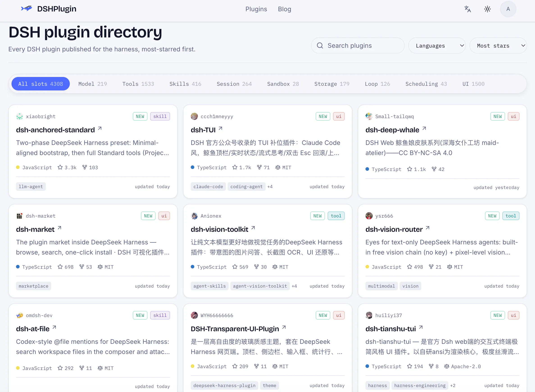Open external link arrow beside dsh-tianshu-tui
Screen dimensions: 535x392
pos(421,327)
